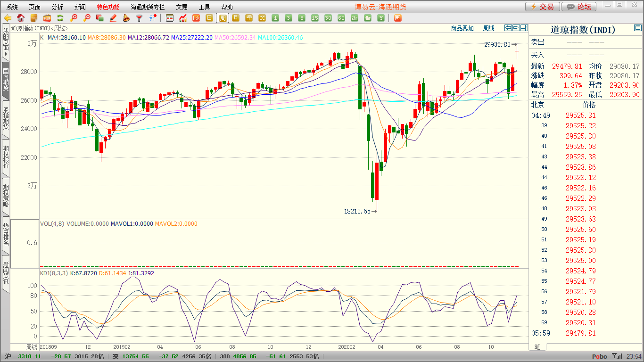Click the 论坛 forum button
Screen dimensions: 644x362
tap(579, 7)
